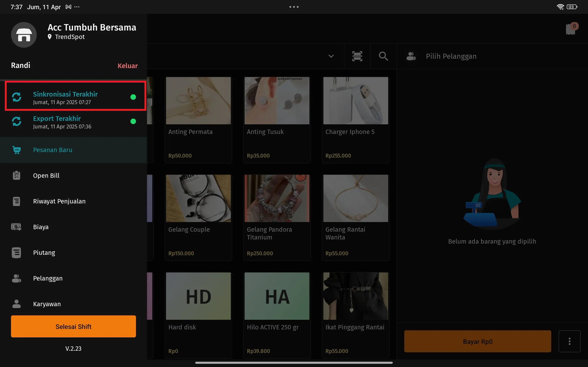Click the store avatar icon
Image resolution: width=588 pixels, height=367 pixels.
click(x=24, y=35)
